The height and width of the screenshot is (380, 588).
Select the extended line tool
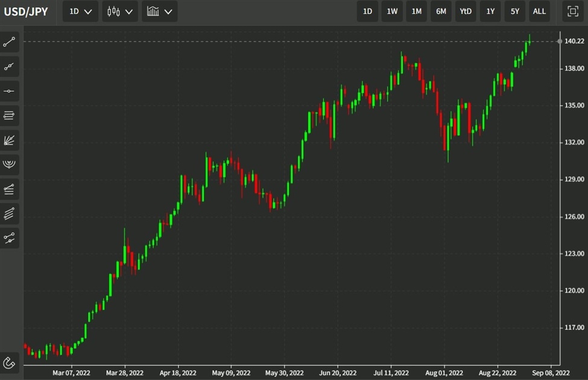9,66
